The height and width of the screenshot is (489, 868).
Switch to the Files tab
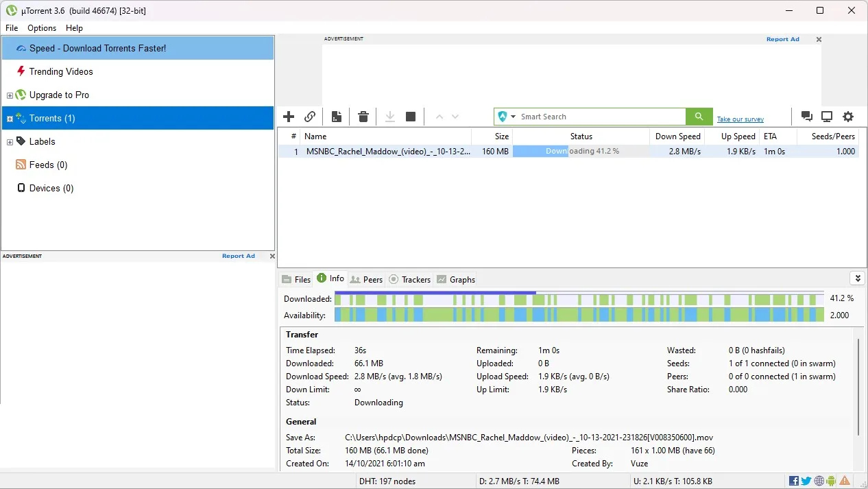tap(296, 279)
